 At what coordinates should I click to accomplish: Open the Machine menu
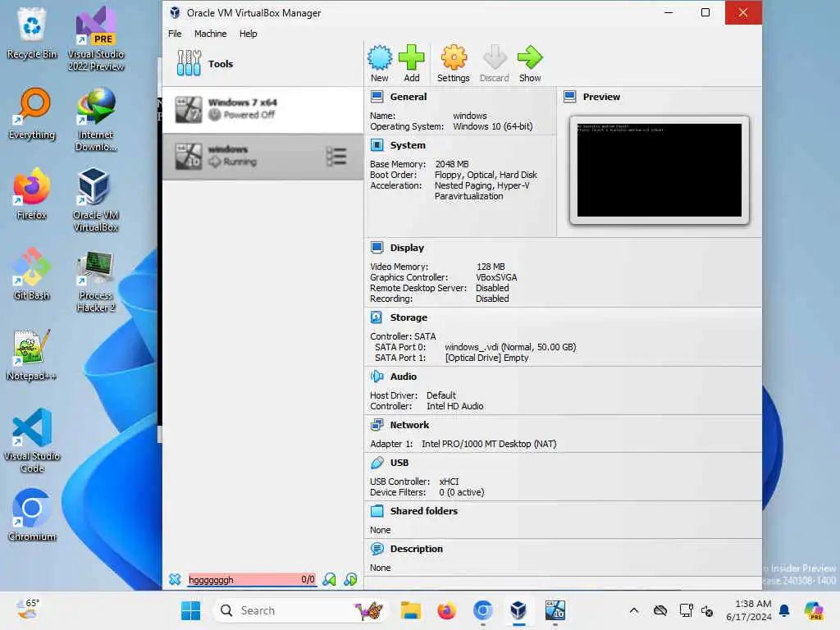(210, 33)
